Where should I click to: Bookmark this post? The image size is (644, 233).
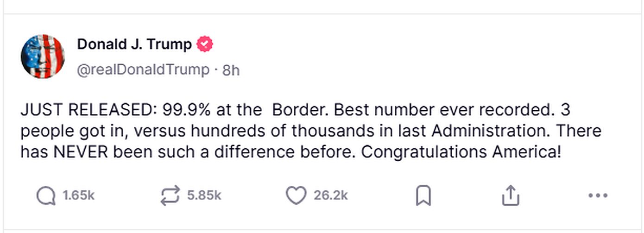click(423, 196)
